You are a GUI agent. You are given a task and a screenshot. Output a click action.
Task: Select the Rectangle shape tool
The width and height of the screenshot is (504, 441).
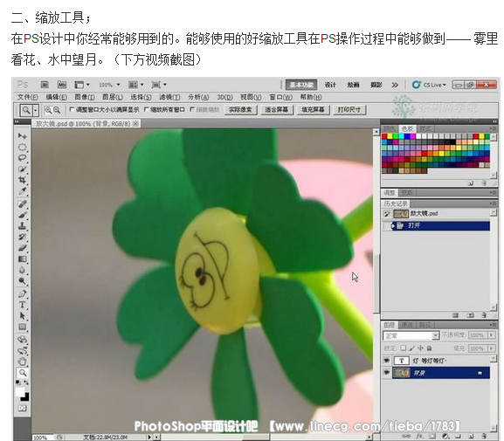point(22,327)
